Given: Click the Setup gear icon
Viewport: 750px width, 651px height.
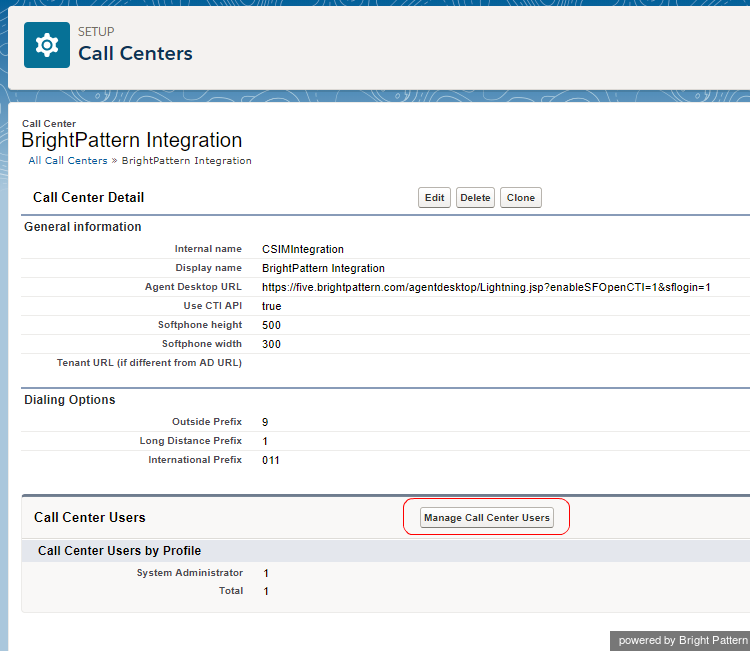Looking at the screenshot, I should pos(47,45).
